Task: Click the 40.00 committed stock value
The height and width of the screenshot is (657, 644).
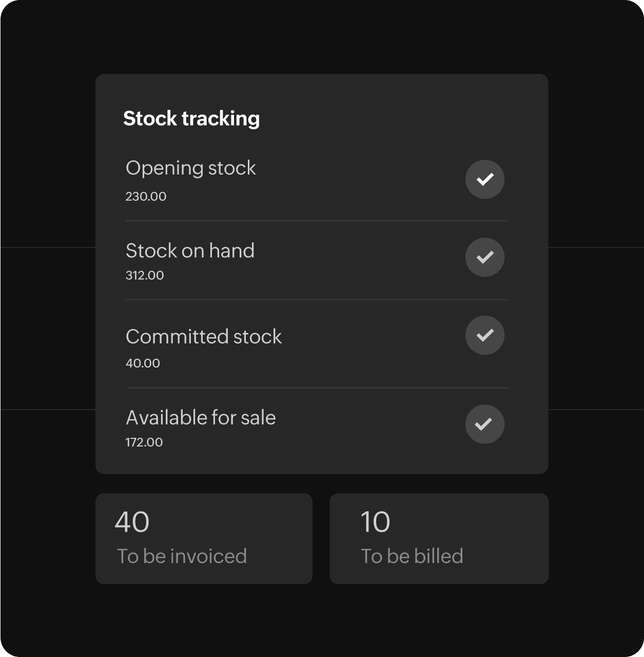Action: tap(143, 363)
